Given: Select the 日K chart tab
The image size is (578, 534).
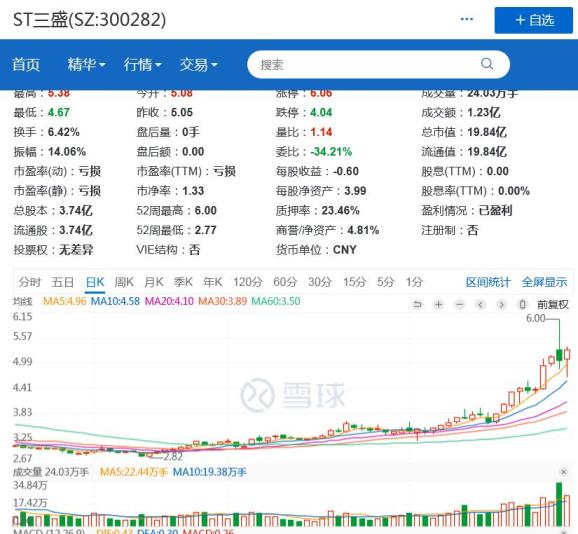Looking at the screenshot, I should [95, 282].
